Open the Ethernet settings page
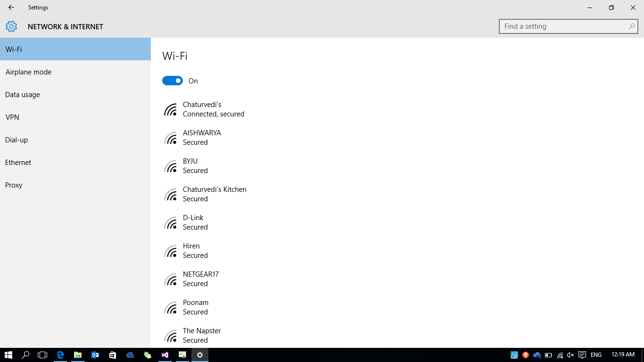 [x=75, y=163]
